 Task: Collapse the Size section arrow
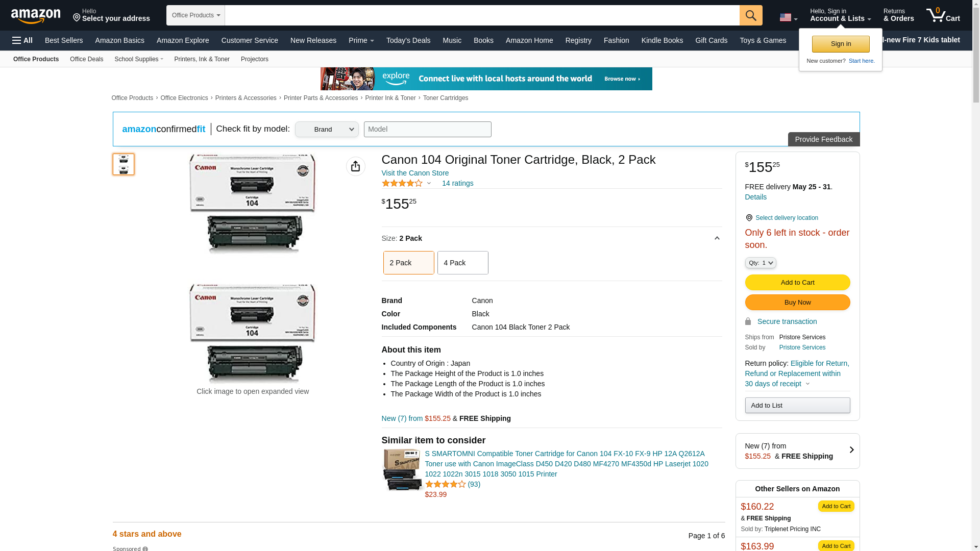[x=717, y=238]
